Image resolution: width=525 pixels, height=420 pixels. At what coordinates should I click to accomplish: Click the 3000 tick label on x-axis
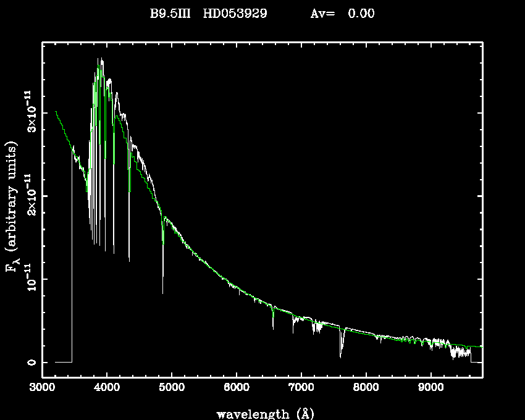click(x=42, y=388)
